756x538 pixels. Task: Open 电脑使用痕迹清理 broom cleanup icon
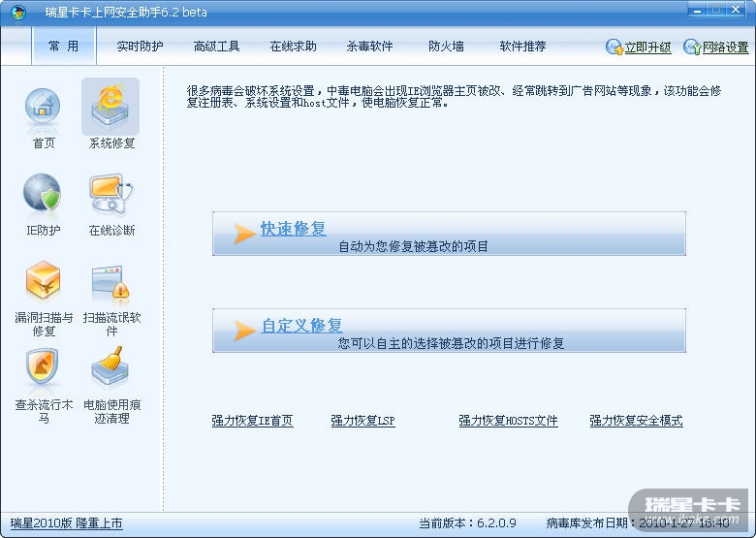point(110,367)
